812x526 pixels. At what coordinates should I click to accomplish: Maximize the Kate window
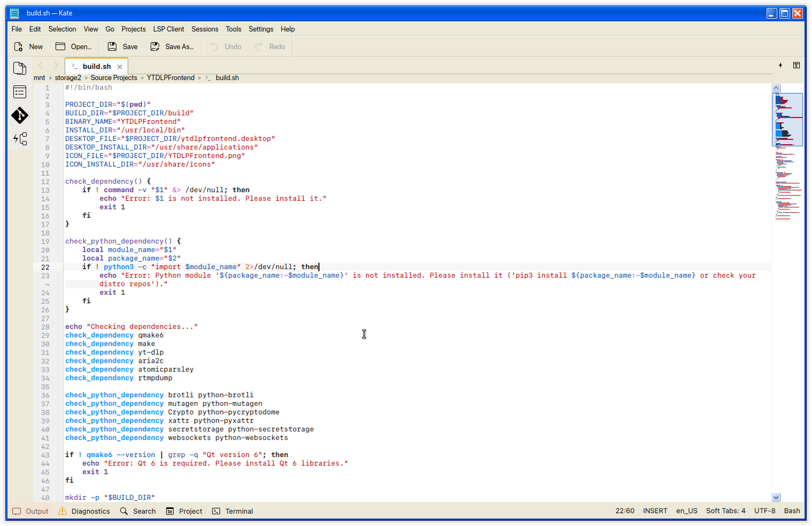coord(785,13)
